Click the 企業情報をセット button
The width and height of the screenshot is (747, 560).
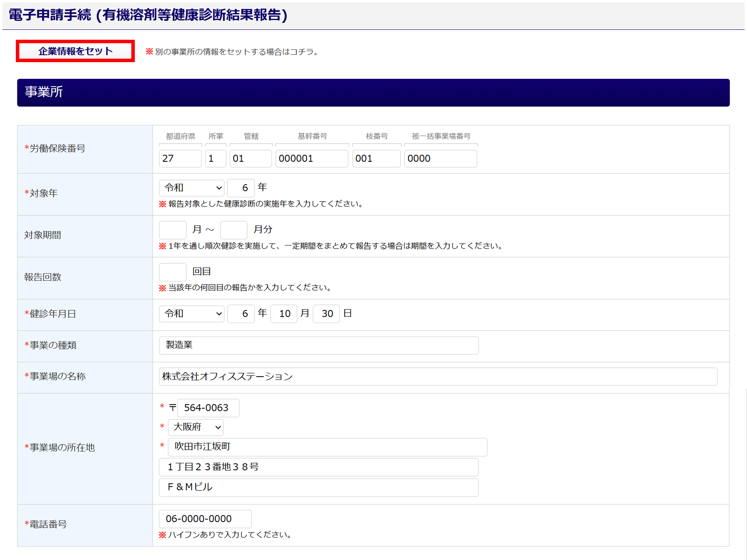(75, 51)
